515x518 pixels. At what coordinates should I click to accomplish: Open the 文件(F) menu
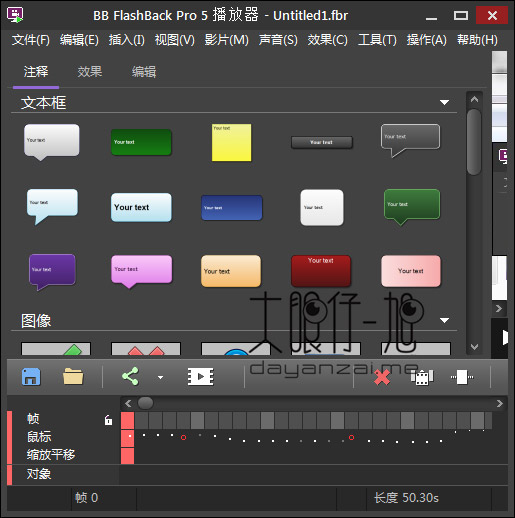pyautogui.click(x=31, y=40)
